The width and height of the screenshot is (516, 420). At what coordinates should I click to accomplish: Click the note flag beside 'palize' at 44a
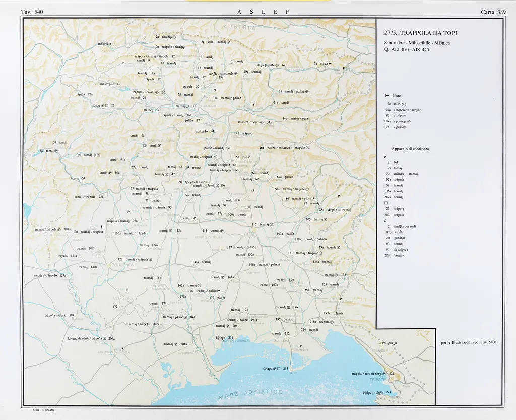pos(206,131)
